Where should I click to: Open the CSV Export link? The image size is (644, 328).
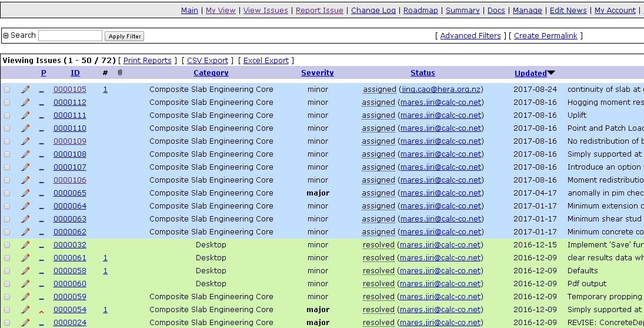point(207,60)
